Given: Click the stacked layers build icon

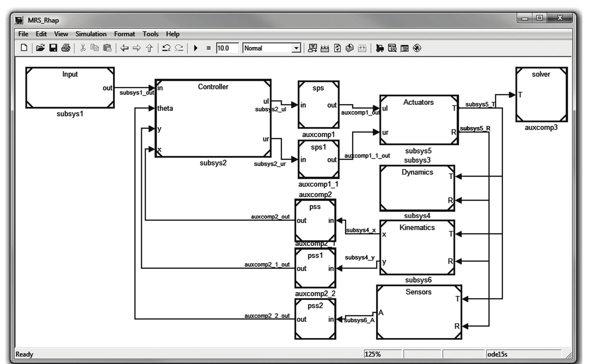Looking at the screenshot, I should (350, 48).
